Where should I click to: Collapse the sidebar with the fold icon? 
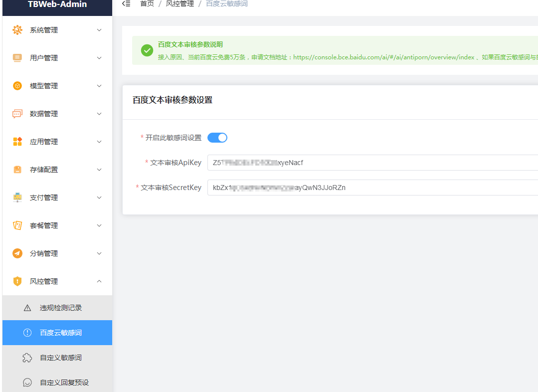click(126, 4)
